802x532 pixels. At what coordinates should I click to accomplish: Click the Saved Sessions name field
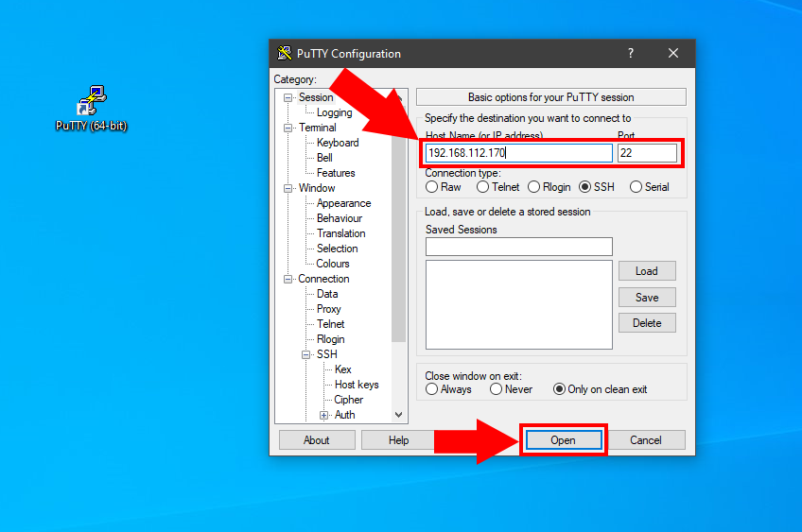click(x=518, y=247)
